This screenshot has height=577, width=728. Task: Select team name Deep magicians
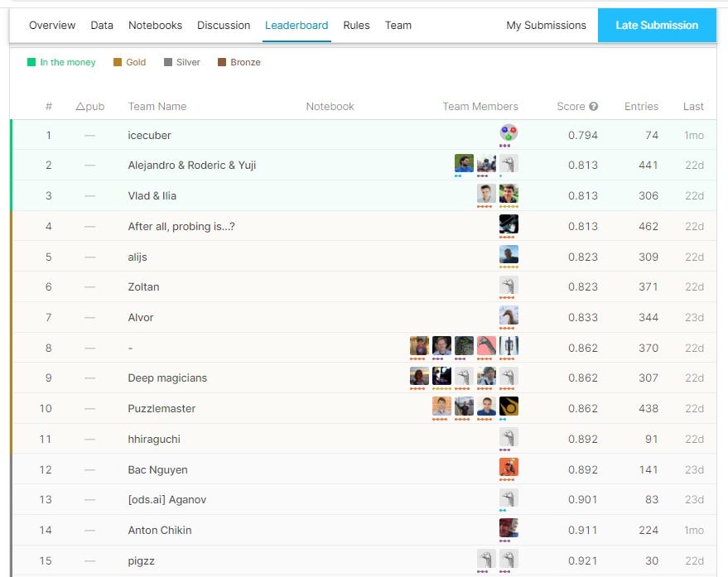click(167, 377)
